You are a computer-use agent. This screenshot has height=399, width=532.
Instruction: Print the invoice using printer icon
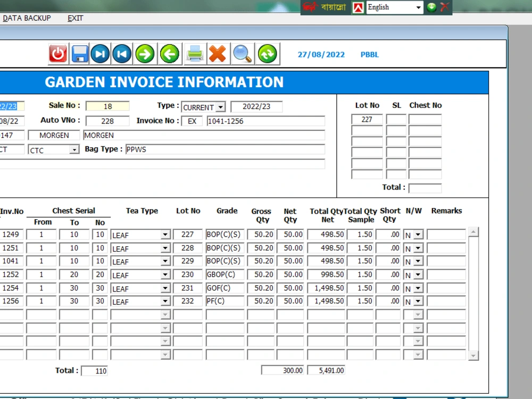pyautogui.click(x=195, y=54)
